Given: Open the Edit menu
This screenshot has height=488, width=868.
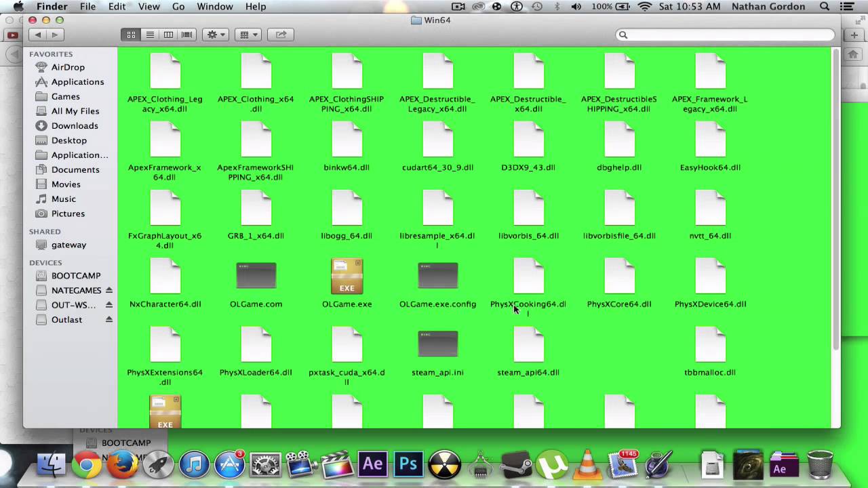Looking at the screenshot, I should click(x=117, y=7).
